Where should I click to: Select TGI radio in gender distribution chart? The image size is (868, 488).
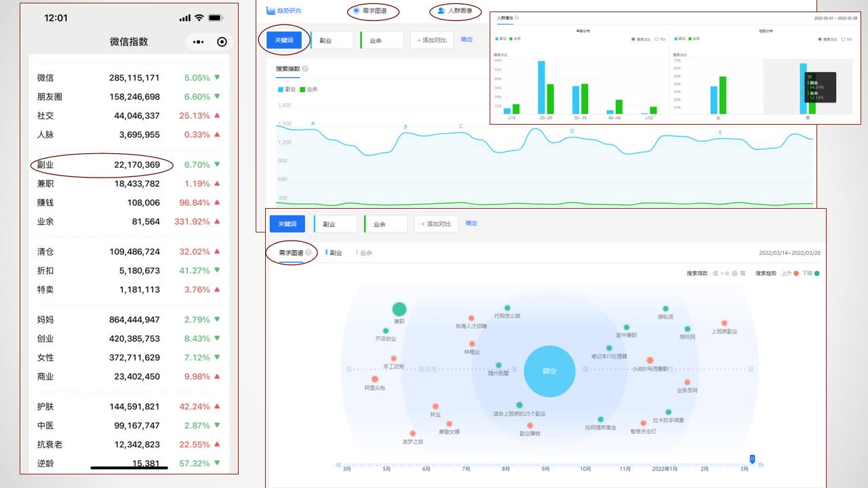[843, 39]
